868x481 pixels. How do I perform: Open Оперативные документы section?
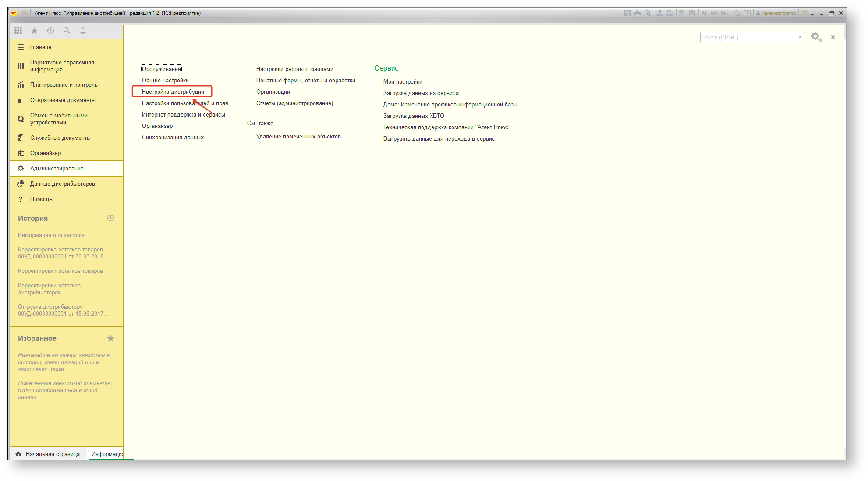67,100
